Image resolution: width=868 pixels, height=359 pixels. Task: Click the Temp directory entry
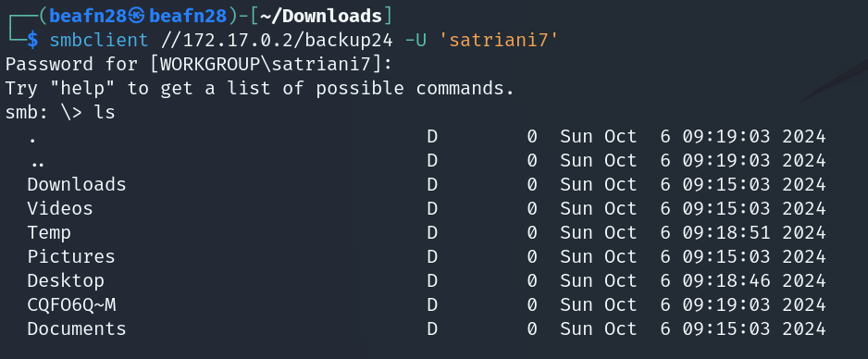click(x=49, y=233)
